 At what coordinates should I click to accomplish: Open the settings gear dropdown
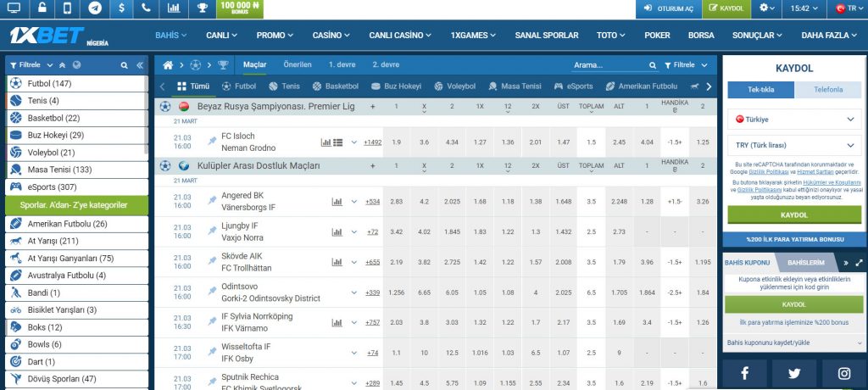766,8
